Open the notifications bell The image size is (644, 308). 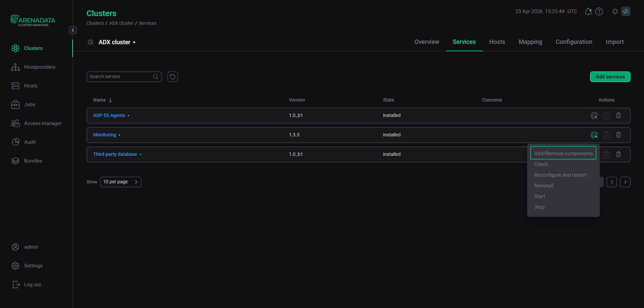pyautogui.click(x=588, y=11)
